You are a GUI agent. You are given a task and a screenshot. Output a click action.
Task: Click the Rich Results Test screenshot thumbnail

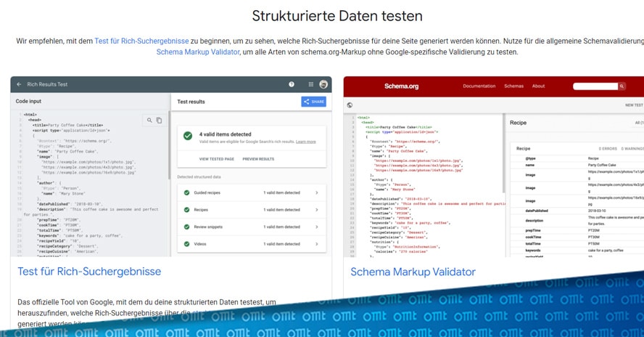click(x=171, y=166)
